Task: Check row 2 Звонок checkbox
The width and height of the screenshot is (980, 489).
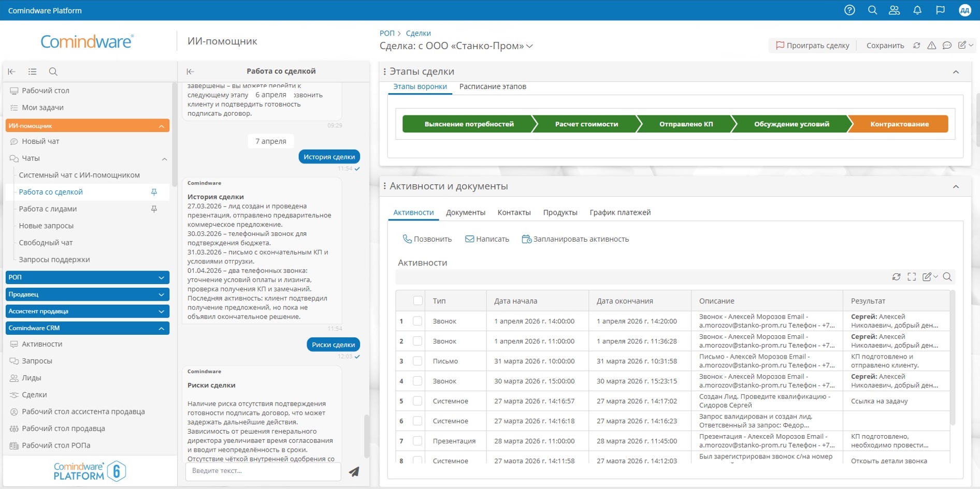Action: click(417, 341)
